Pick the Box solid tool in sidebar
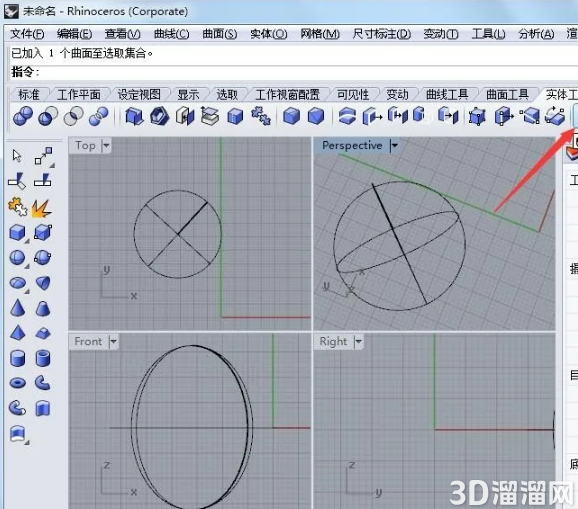578x509 pixels. pyautogui.click(x=17, y=233)
